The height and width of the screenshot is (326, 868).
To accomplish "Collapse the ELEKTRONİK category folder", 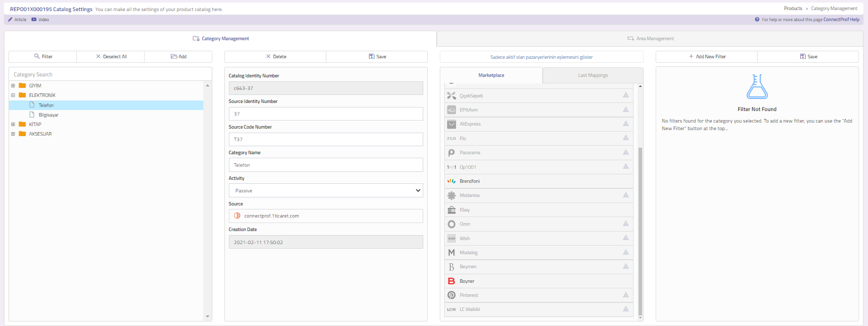I will coord(13,95).
